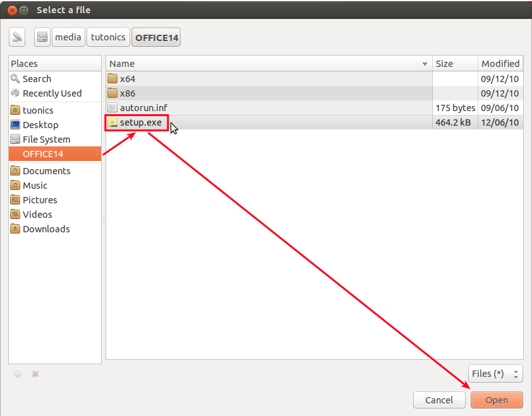Expand the Music folder in Places
The width and height of the screenshot is (532, 416).
(35, 185)
